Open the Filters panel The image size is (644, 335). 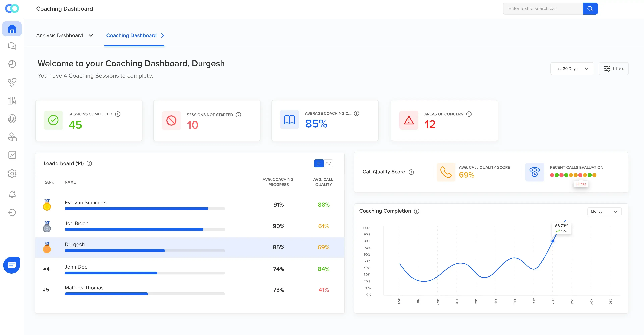pyautogui.click(x=613, y=68)
